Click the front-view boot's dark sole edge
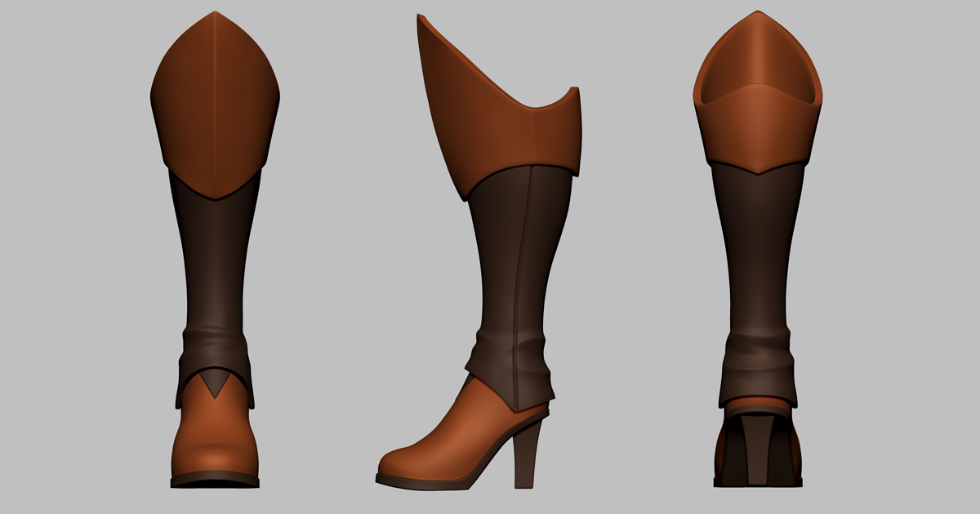Image resolution: width=980 pixels, height=514 pixels. [214, 480]
